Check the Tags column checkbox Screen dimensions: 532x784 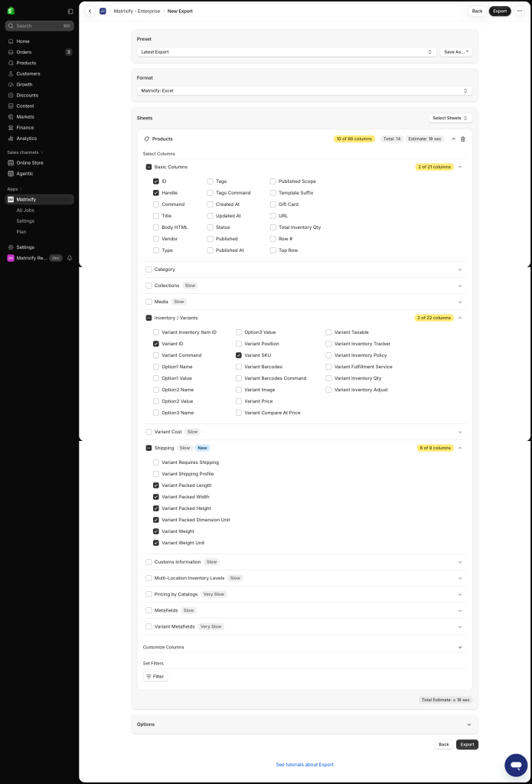[210, 181]
